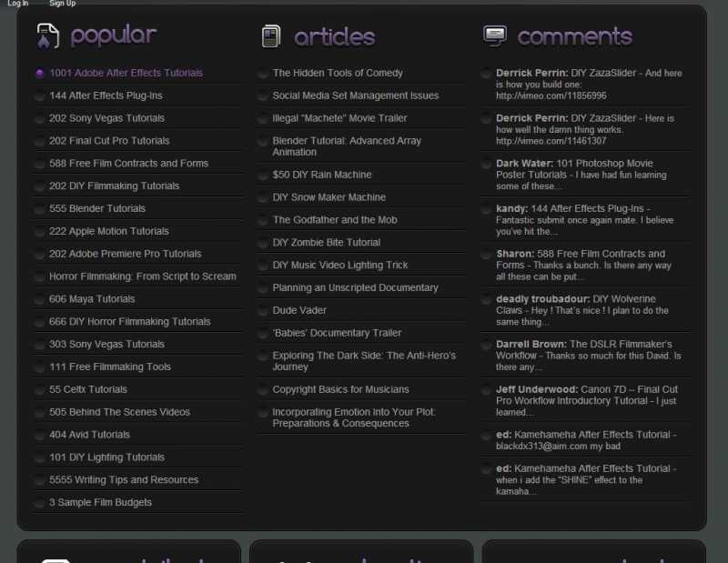Open 202 Adobe Premiere Pro Tutorials
This screenshot has width=728, height=563.
tap(126, 254)
